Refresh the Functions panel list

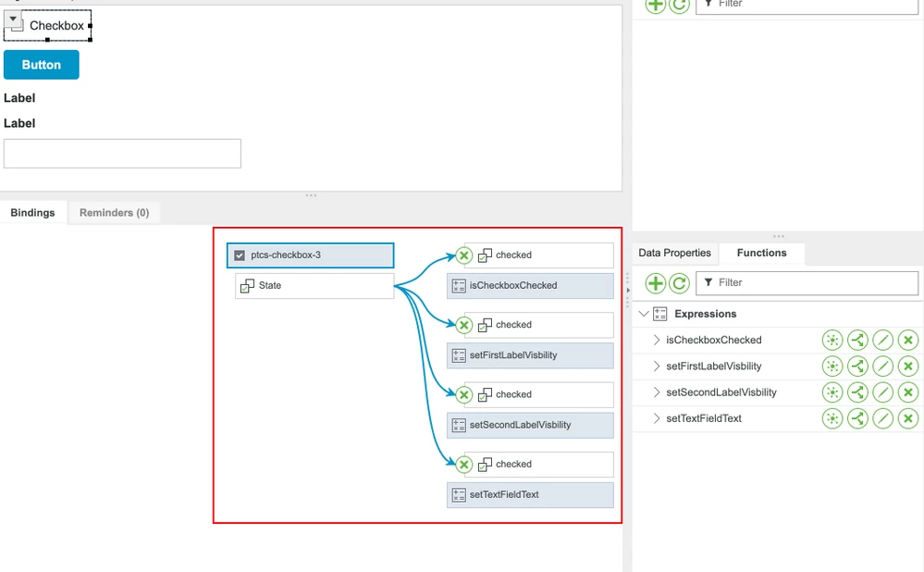(x=680, y=283)
